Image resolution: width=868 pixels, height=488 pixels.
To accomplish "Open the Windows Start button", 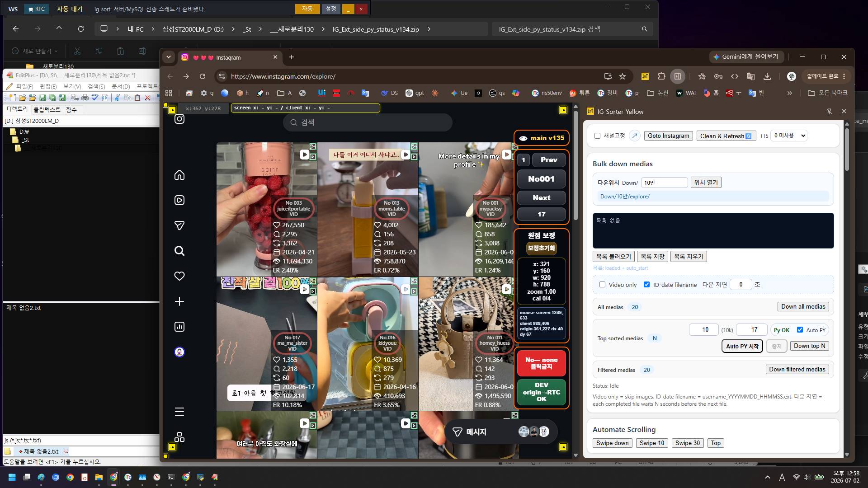I will [x=12, y=477].
